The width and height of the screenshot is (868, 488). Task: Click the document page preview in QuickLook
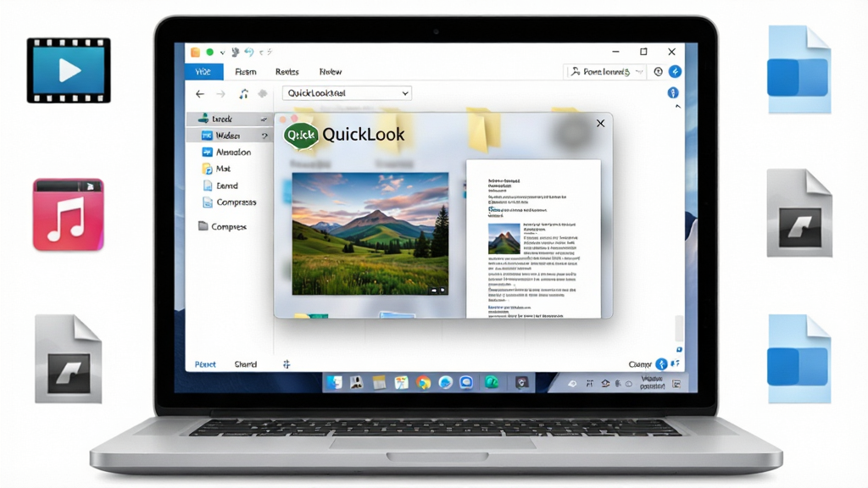coord(534,239)
